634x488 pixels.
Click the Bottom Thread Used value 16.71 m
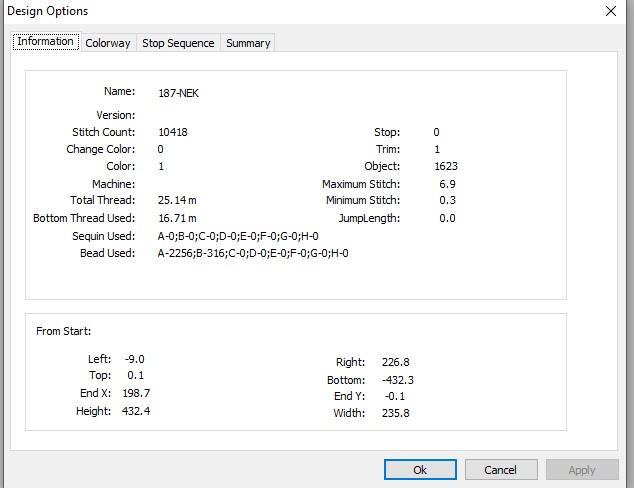click(177, 218)
